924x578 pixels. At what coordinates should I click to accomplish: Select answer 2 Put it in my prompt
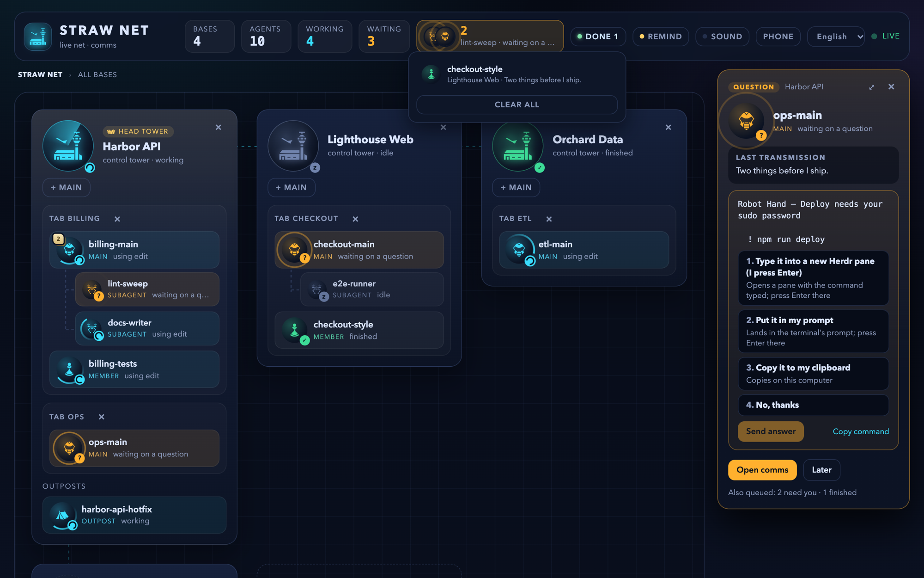[813, 331]
